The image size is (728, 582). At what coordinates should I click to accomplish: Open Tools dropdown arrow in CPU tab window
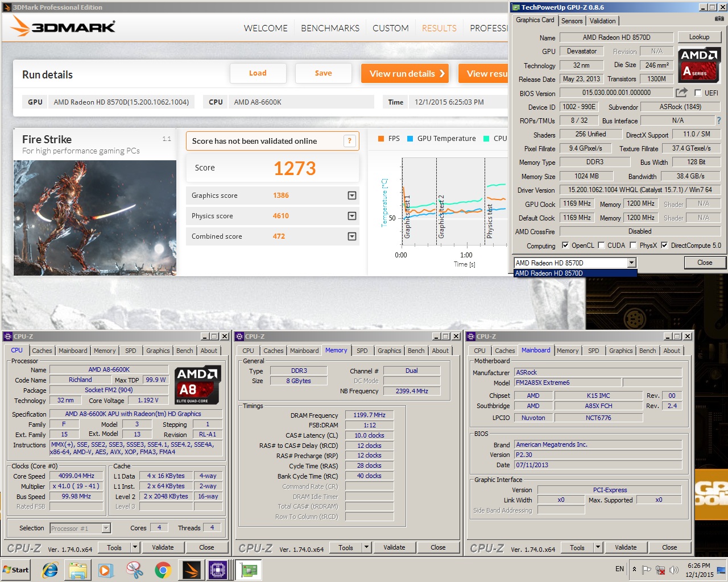tap(135, 547)
